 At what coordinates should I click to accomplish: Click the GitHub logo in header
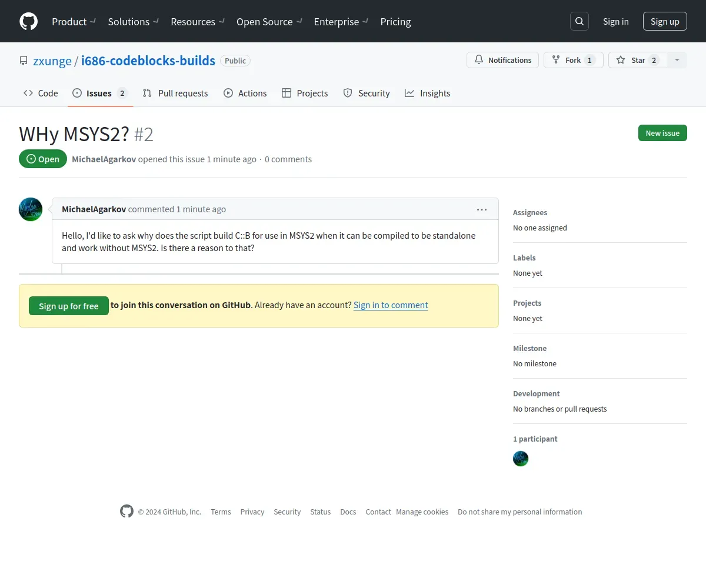[28, 21]
